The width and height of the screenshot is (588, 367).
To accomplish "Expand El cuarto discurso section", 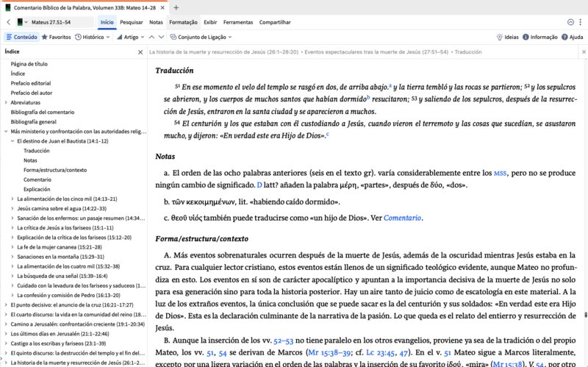I will pyautogui.click(x=6, y=315).
